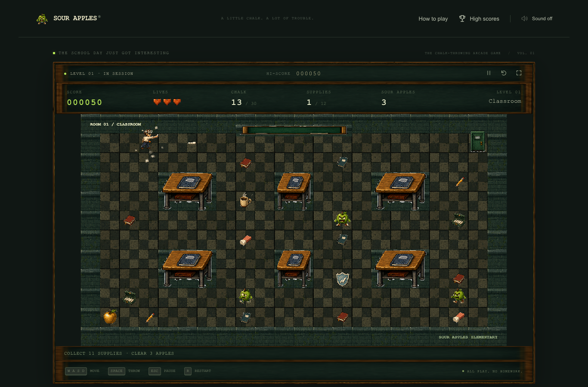The height and width of the screenshot is (387, 588).
Task: Toggle the Sound off speaker control
Action: 537,18
